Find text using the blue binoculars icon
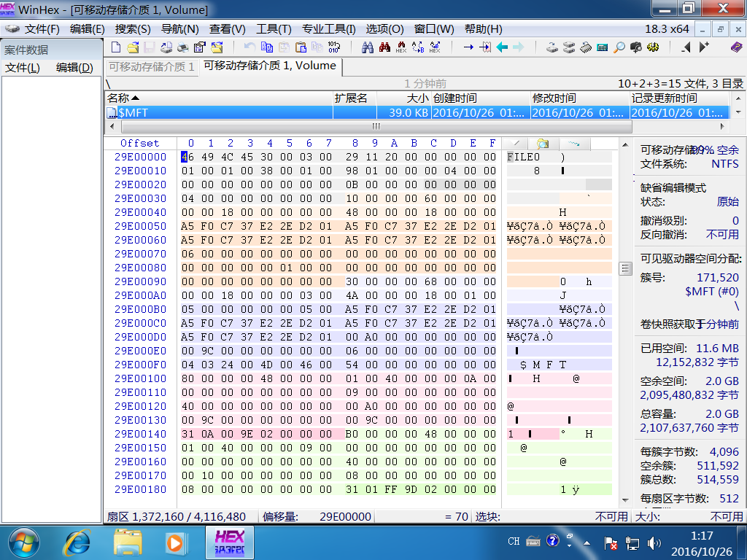747x560 pixels. click(368, 47)
